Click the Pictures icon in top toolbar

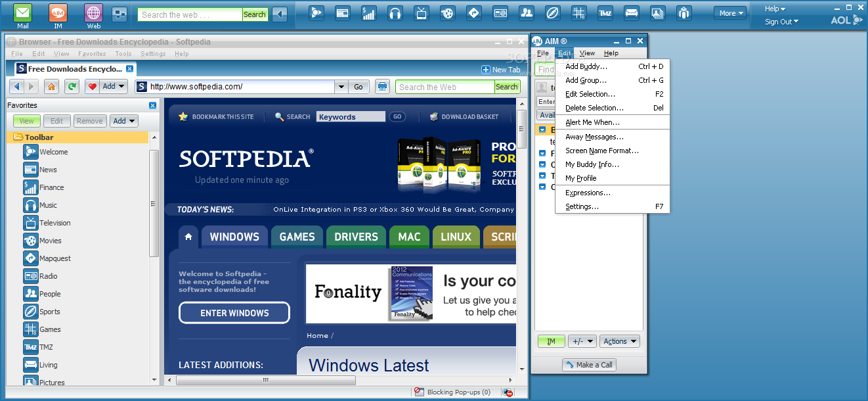[657, 12]
